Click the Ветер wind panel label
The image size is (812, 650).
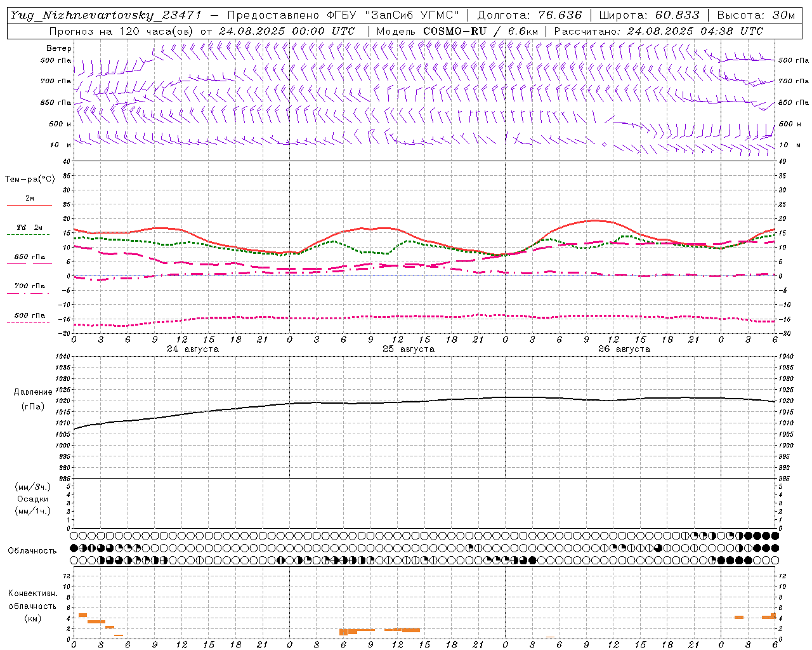[x=59, y=48]
